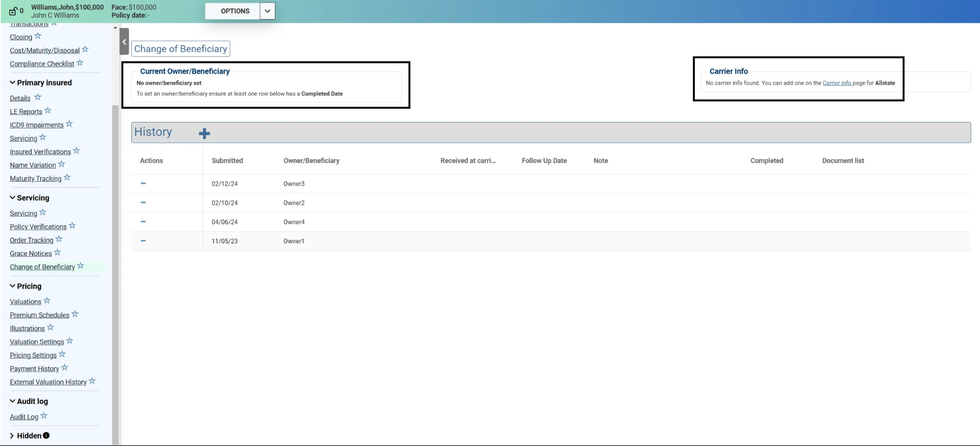The height and width of the screenshot is (446, 980).
Task: Click the minus icon on the Owner1 row
Action: pyautogui.click(x=143, y=241)
